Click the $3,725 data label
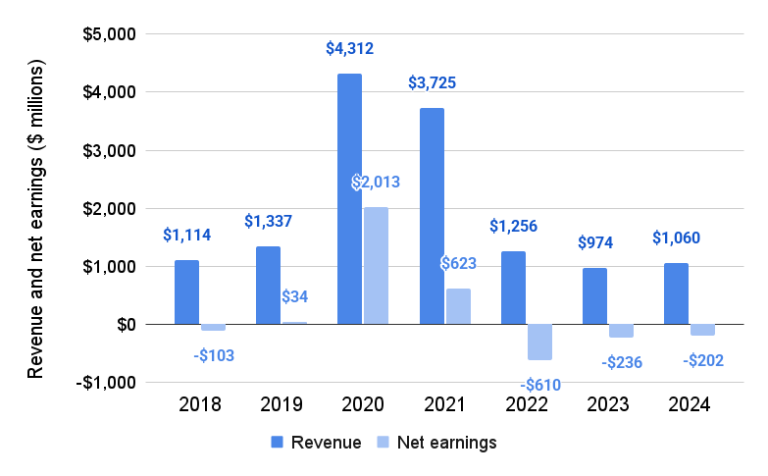This screenshot has width=768, height=476. pyautogui.click(x=432, y=83)
